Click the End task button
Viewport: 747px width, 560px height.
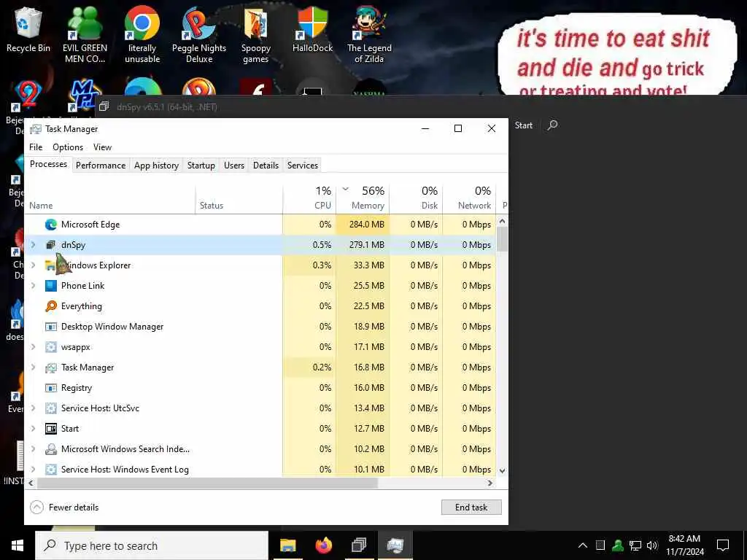pos(471,507)
